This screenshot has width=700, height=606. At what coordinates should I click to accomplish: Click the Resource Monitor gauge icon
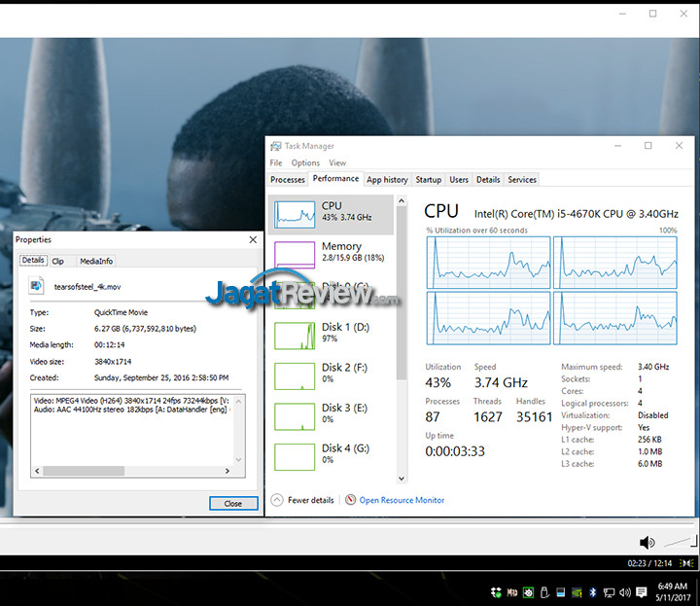click(350, 500)
